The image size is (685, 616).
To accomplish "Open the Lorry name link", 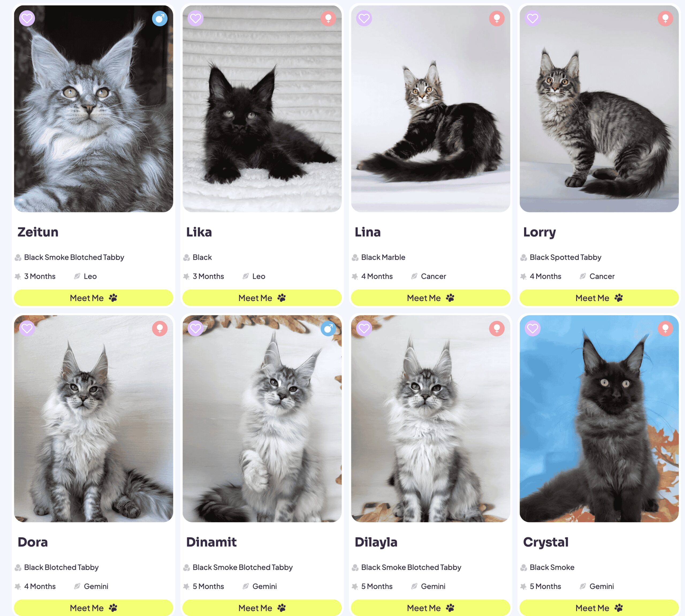I will [x=539, y=232].
